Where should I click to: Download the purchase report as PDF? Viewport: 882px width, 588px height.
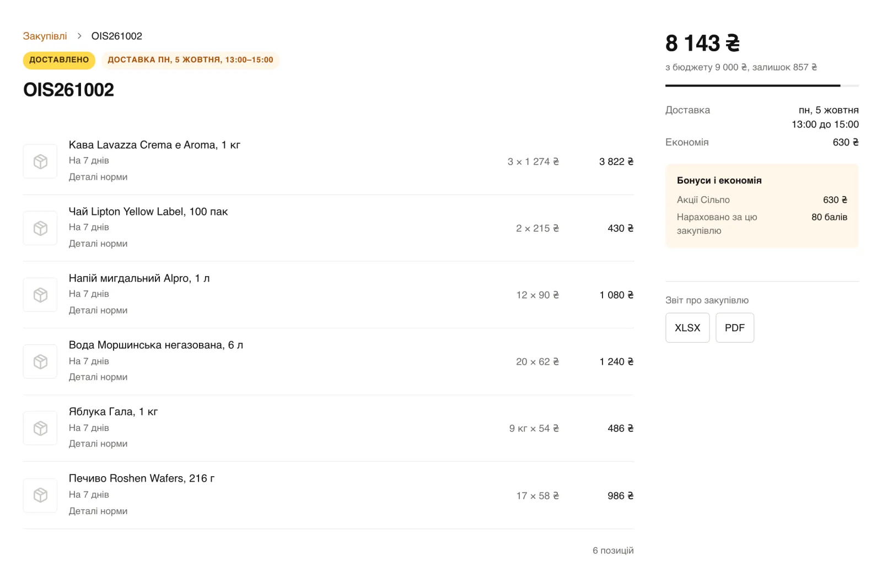(x=735, y=328)
